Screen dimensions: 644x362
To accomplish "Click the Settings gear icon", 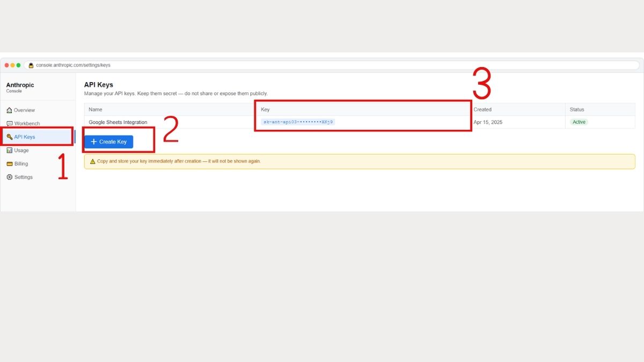I will pyautogui.click(x=10, y=177).
